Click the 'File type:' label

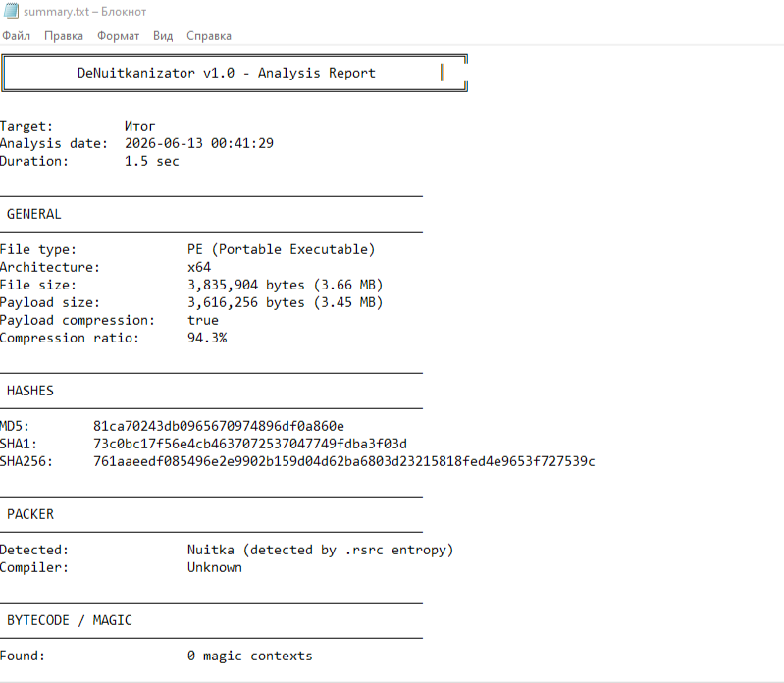click(38, 249)
